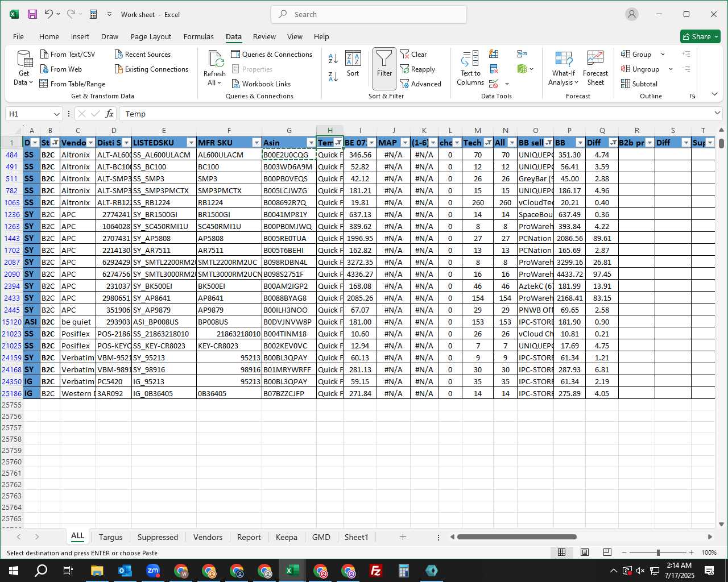The height and width of the screenshot is (582, 728).
Task: Click Clear filter button
Action: coord(413,54)
